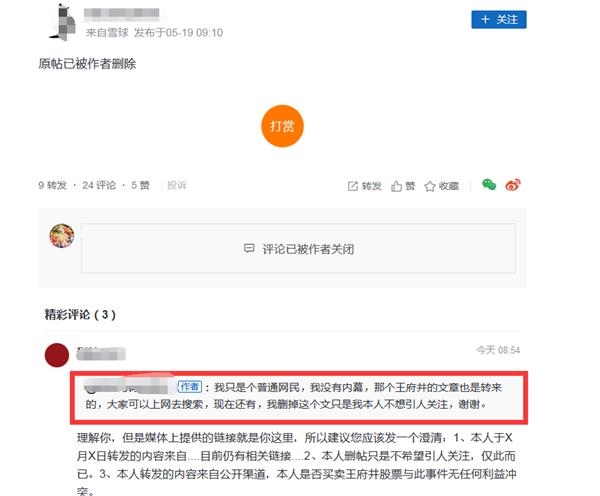Share via the green WeChat icon
Screen dimensions: 600x496
(489, 185)
